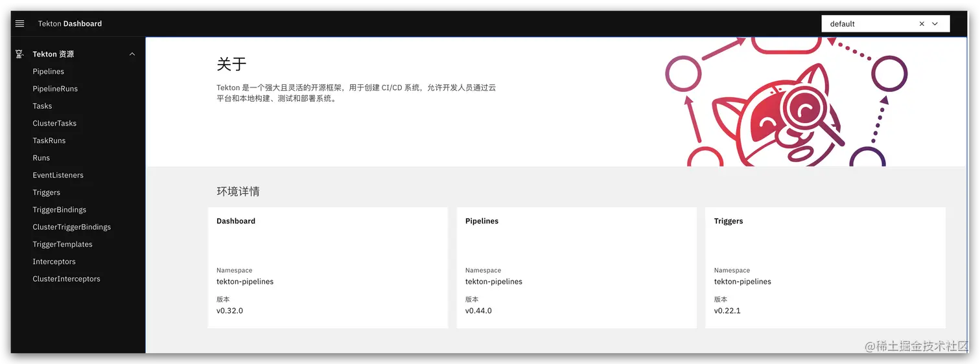
Task: Click the Tekton resources section icon
Action: (19, 54)
